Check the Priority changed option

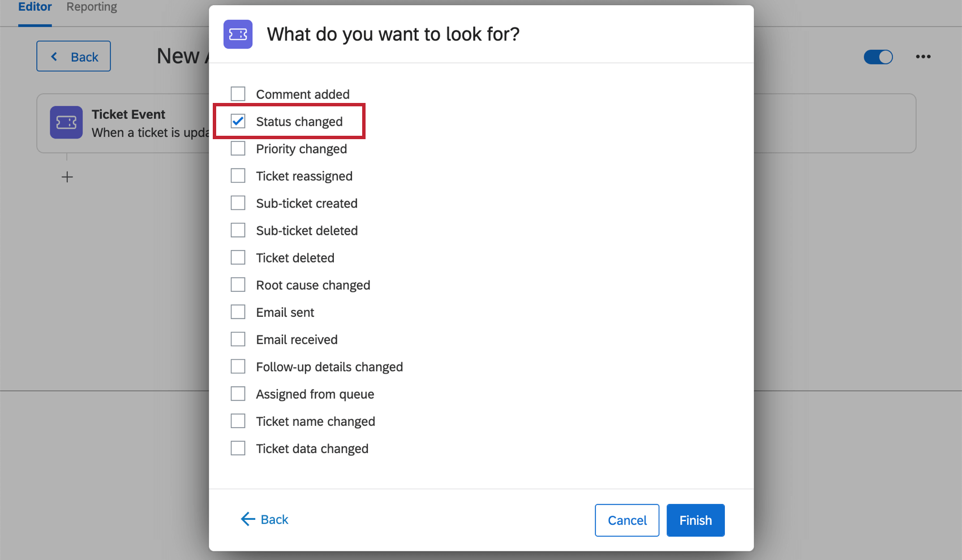[238, 148]
